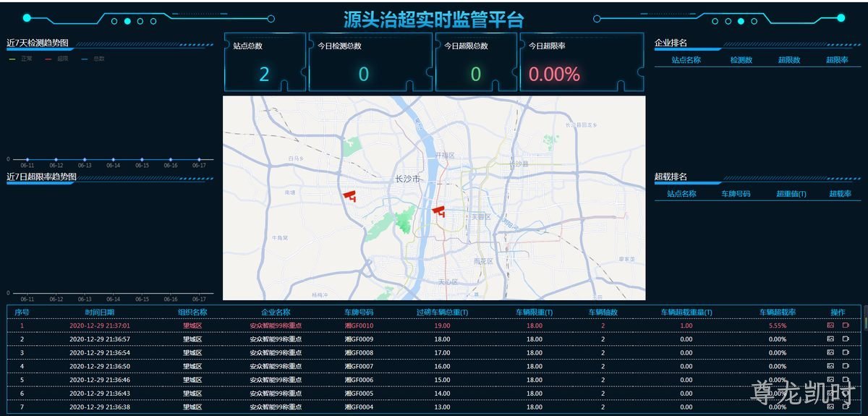Viewport: 868px width, 416px height.
Task: Click the 今日超限总数 stat card
Action: (476, 62)
